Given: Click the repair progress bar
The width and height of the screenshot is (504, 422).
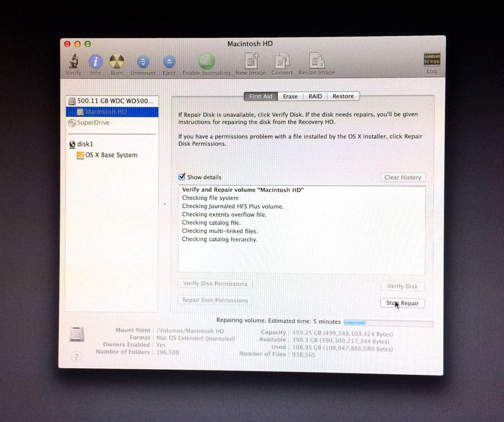Looking at the screenshot, I should point(388,323).
